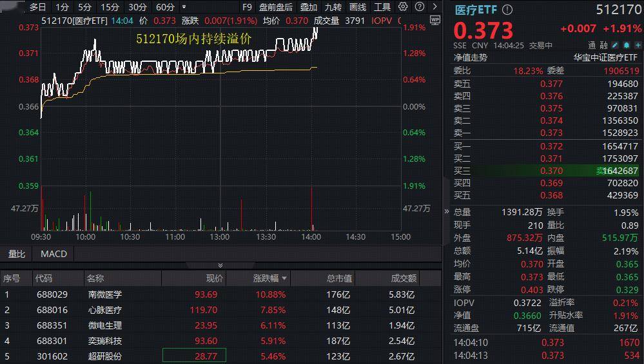Click the 14:04:10 trade tick row

546,342
